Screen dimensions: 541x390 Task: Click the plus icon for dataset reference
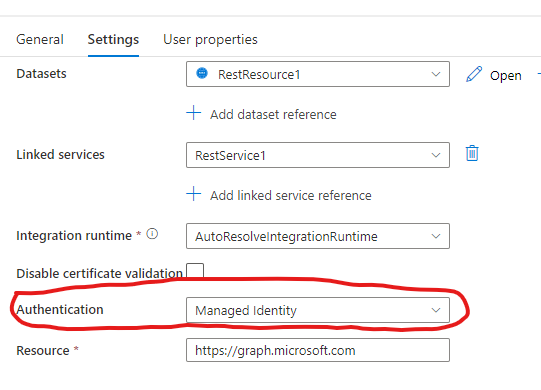(194, 113)
